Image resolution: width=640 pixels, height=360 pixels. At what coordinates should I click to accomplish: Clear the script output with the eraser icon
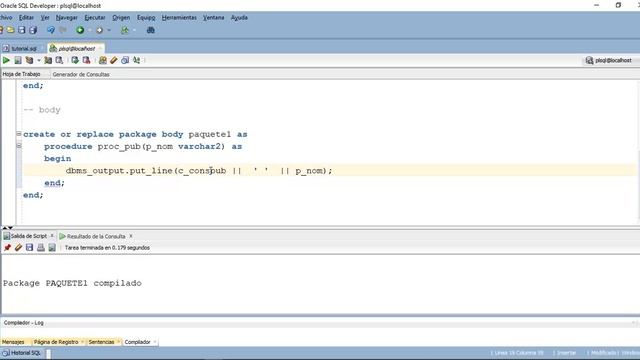18,248
